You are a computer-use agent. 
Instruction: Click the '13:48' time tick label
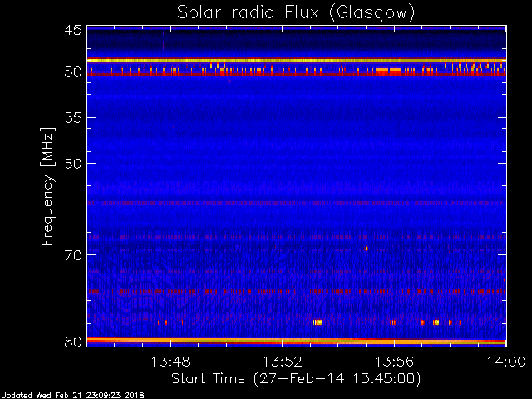(x=170, y=362)
